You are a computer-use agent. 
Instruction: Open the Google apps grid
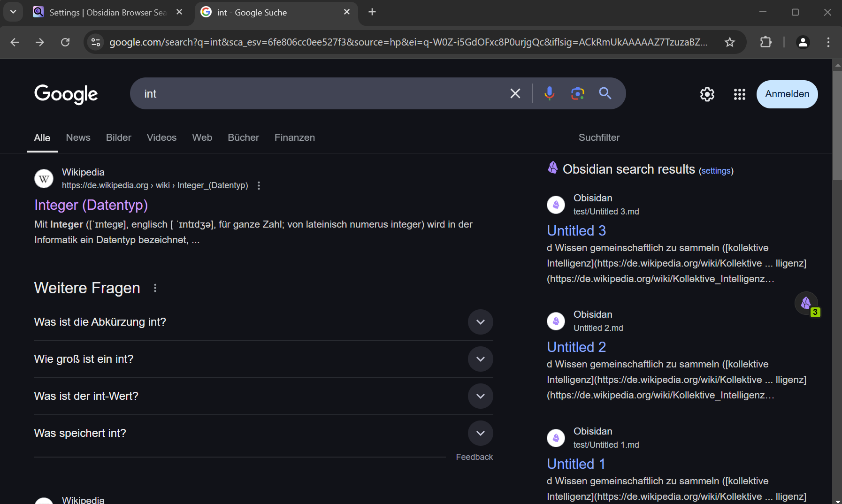click(739, 94)
